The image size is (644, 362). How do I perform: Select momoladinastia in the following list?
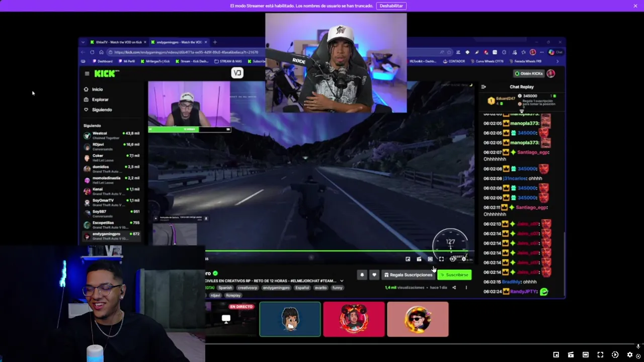pos(112,180)
